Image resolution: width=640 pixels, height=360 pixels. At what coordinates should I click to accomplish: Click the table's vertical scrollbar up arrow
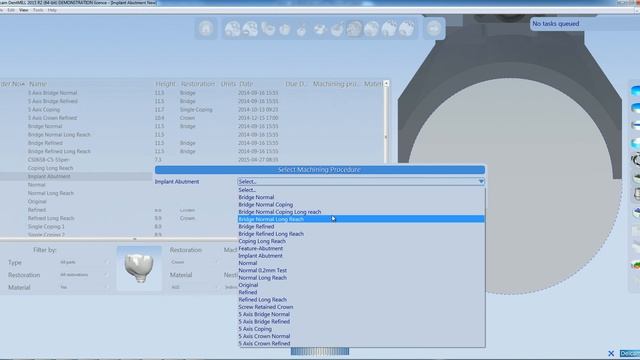(x=387, y=83)
